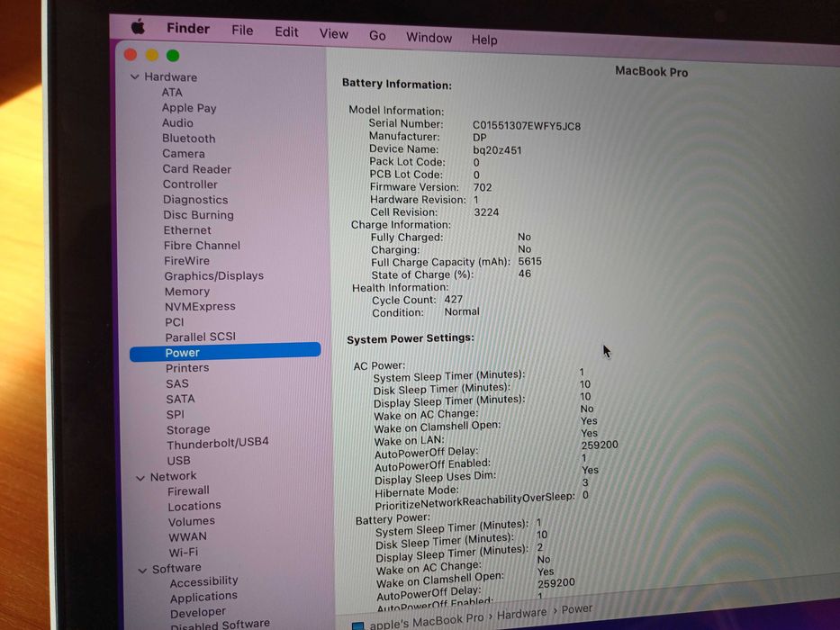This screenshot has height=630, width=840.
Task: Select Applications under Software
Action: (x=203, y=596)
